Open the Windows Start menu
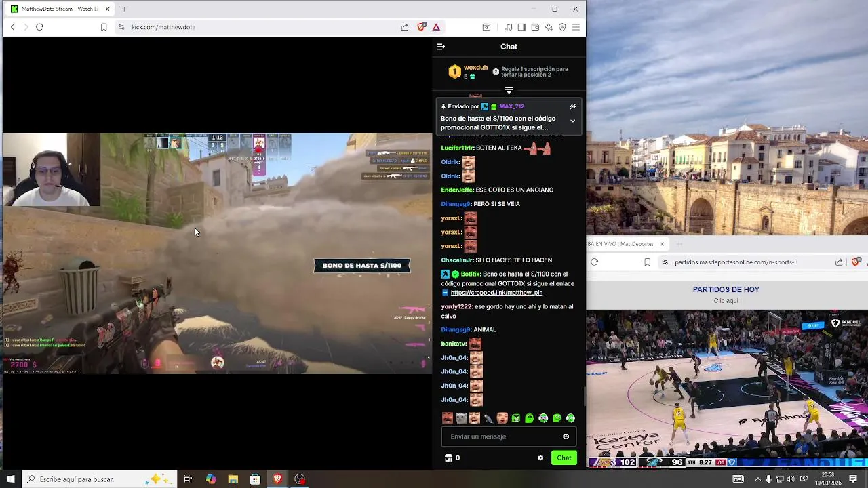Viewport: 868px width, 488px height. pyautogui.click(x=10, y=479)
